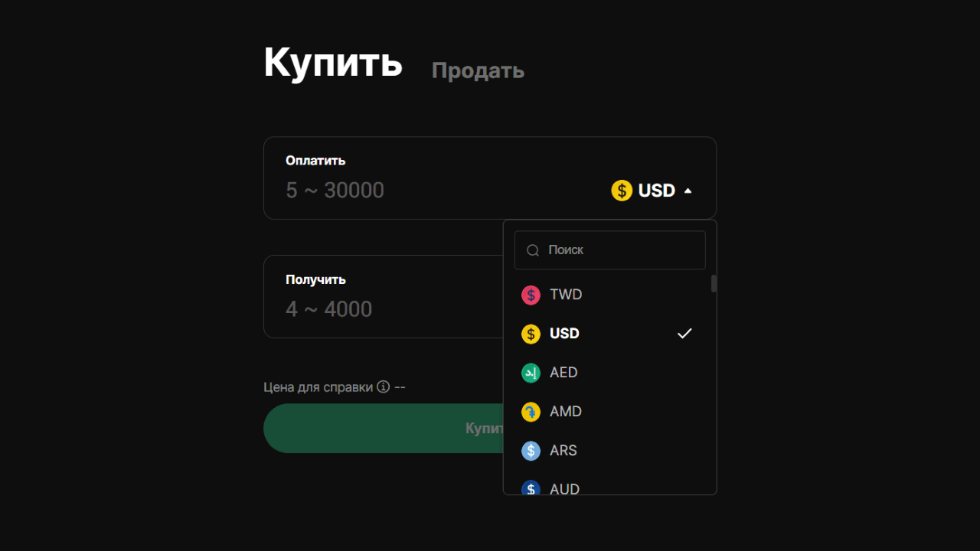Viewport: 980px width, 551px height.
Task: Click the checkmark next to USD
Action: [684, 334]
